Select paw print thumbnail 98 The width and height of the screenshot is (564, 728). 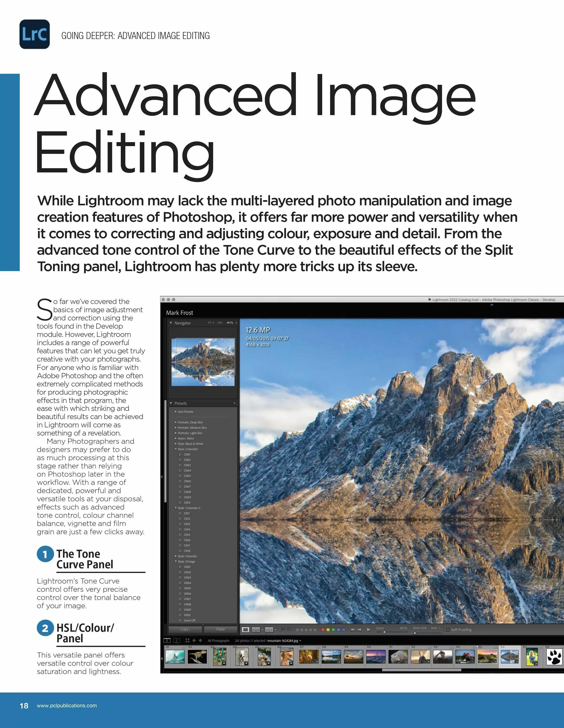click(x=554, y=657)
